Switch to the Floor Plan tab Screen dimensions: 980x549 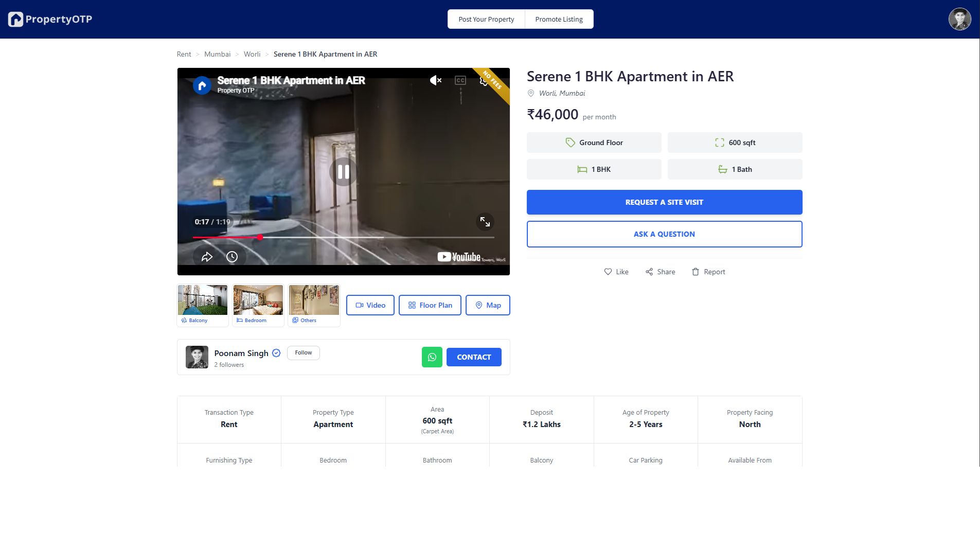pos(430,305)
